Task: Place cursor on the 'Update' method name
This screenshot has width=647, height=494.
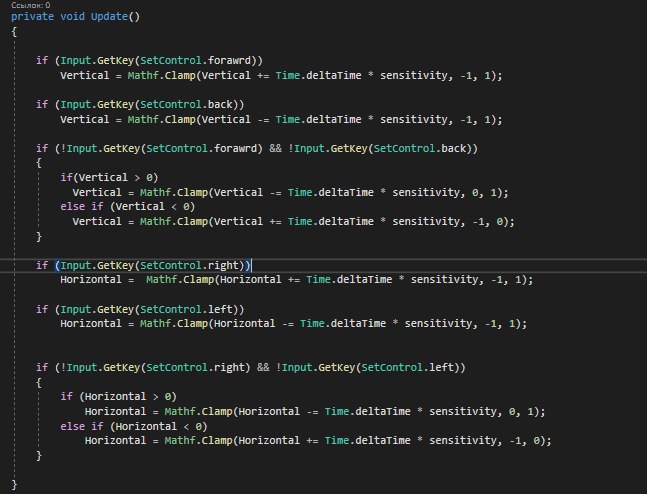Action: tap(109, 17)
